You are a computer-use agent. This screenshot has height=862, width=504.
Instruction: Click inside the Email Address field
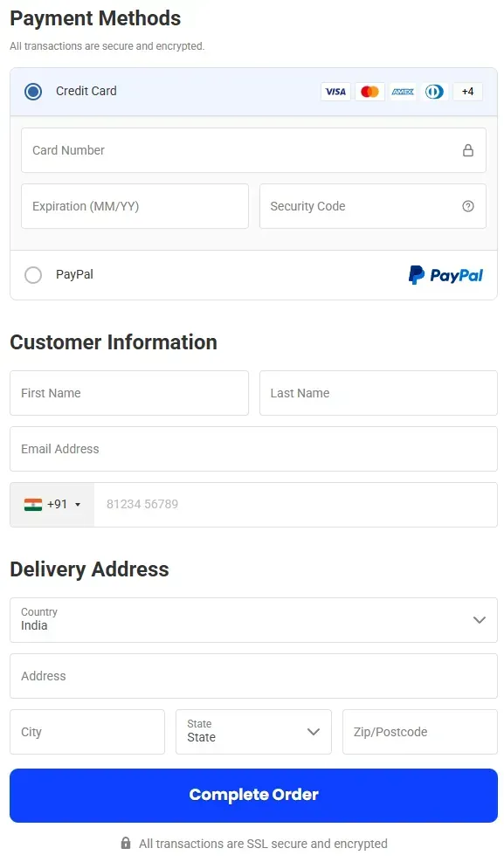click(x=253, y=449)
